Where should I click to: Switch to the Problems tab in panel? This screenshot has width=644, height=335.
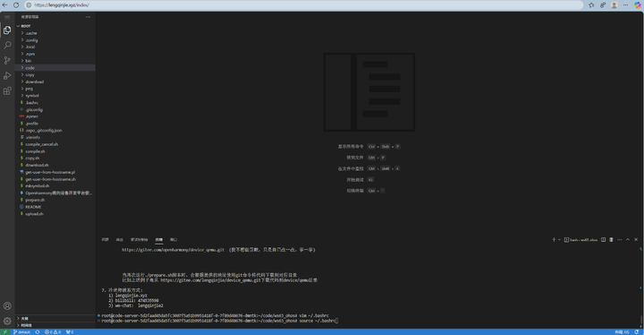coord(106,239)
